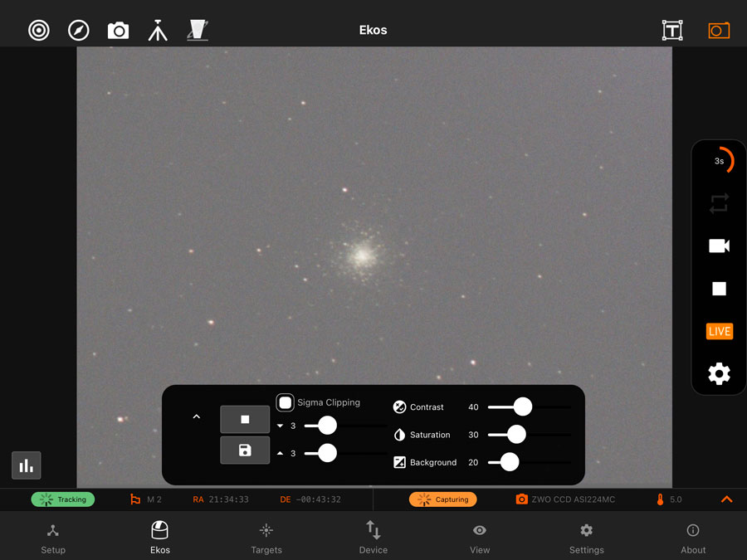Enable the Sigma Clipping checkbox
Image resolution: width=747 pixels, height=560 pixels.
coord(285,403)
